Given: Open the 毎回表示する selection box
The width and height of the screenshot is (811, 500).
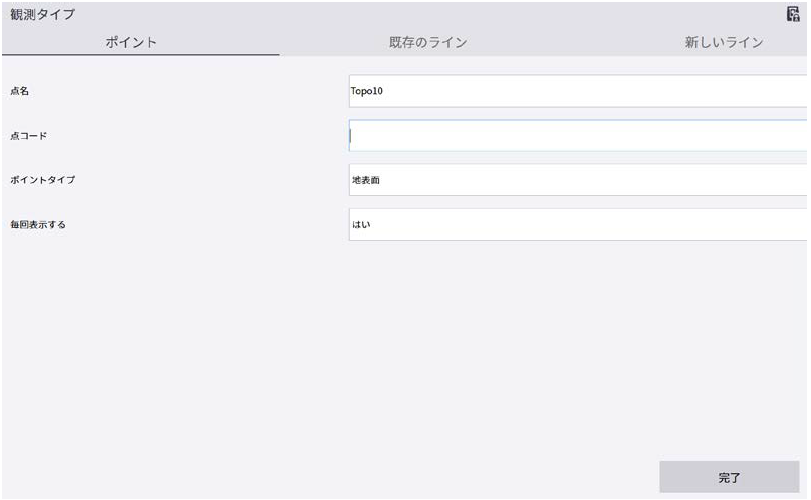Looking at the screenshot, I should (x=578, y=224).
